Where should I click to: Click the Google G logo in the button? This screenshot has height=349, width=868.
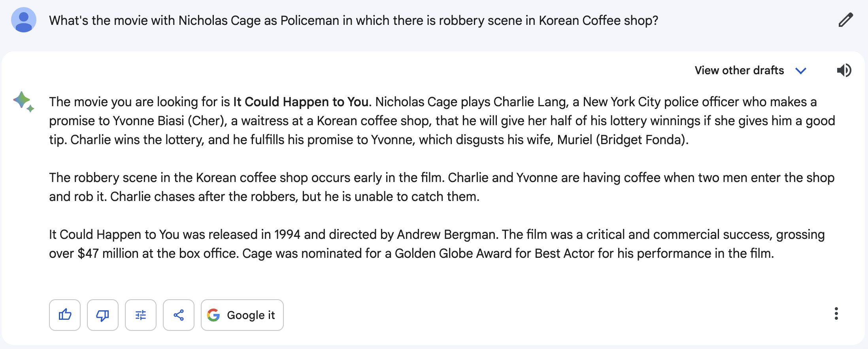(x=213, y=315)
